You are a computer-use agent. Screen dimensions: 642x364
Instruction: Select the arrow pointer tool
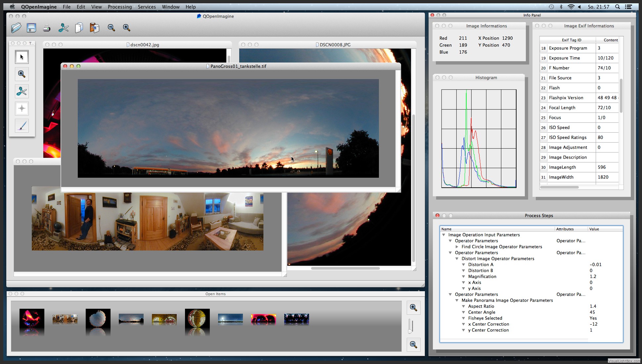point(22,57)
